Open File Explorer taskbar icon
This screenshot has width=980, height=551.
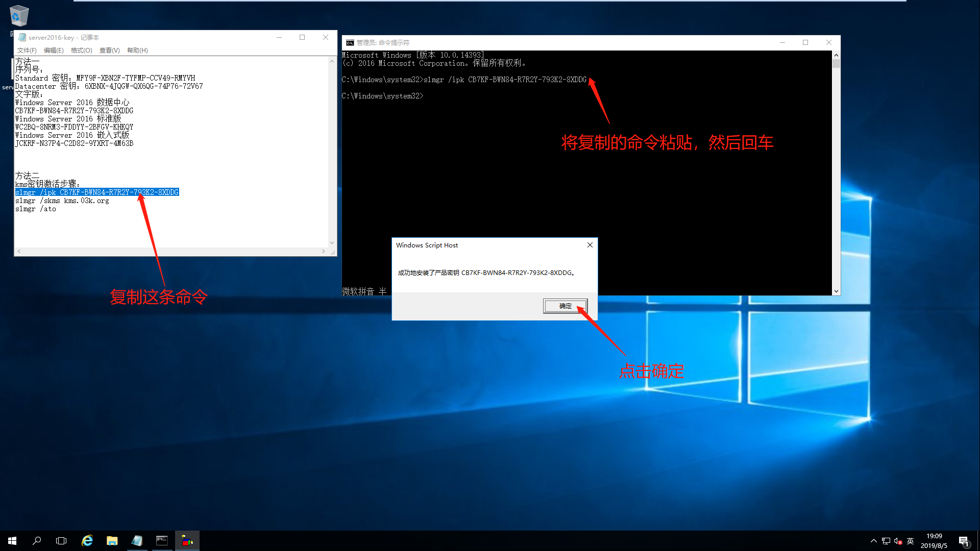112,540
